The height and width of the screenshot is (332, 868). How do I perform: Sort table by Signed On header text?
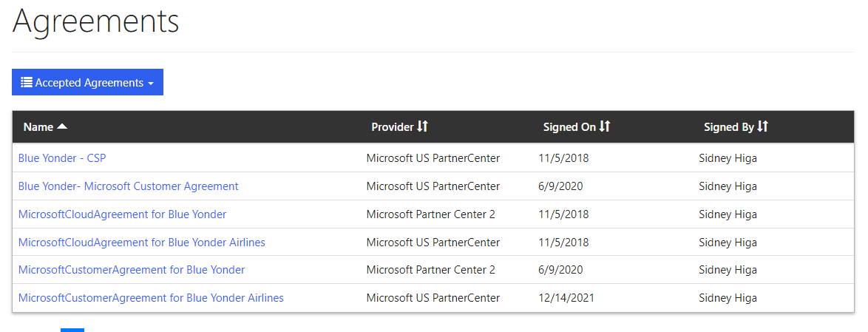(569, 127)
